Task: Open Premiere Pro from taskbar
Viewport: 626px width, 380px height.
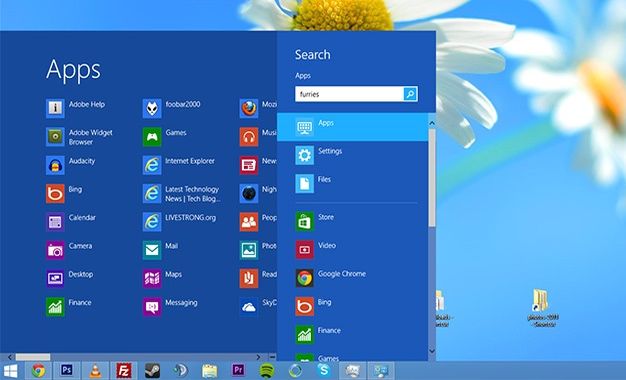Action: [x=238, y=370]
